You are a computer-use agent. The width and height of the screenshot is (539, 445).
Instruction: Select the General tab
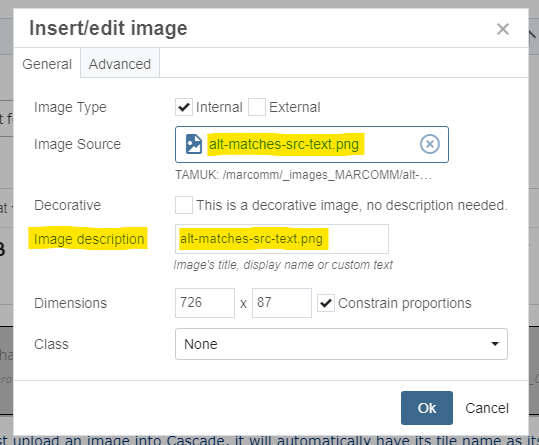coord(47,64)
